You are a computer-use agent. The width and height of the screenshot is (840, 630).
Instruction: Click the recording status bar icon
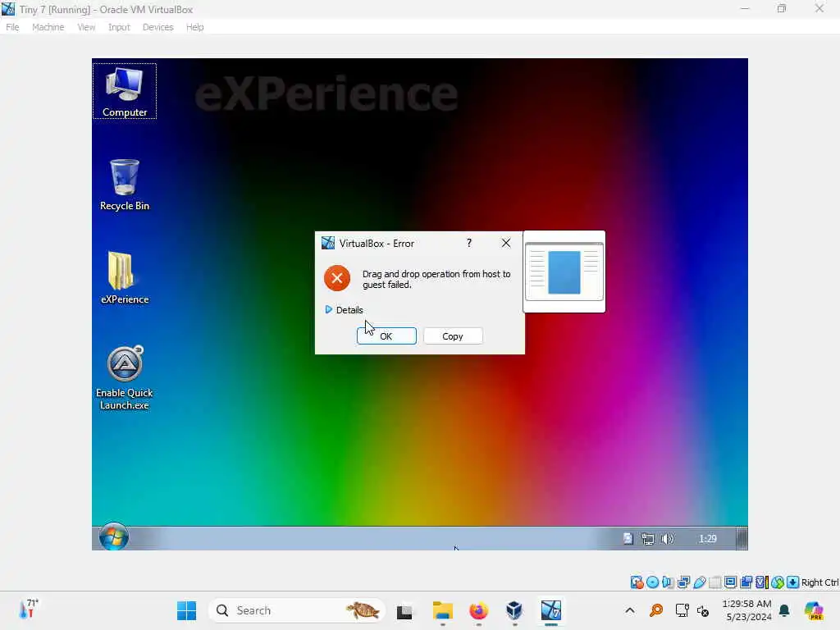coord(746,582)
